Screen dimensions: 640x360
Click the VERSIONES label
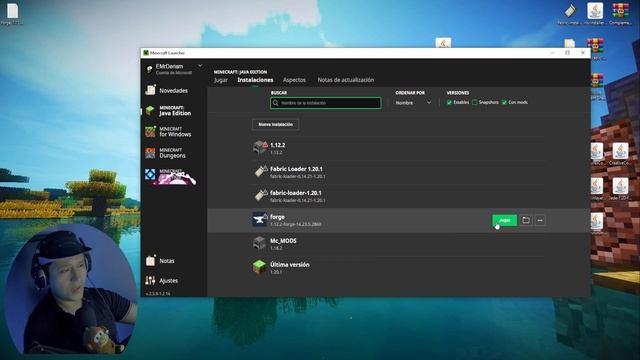tap(458, 93)
